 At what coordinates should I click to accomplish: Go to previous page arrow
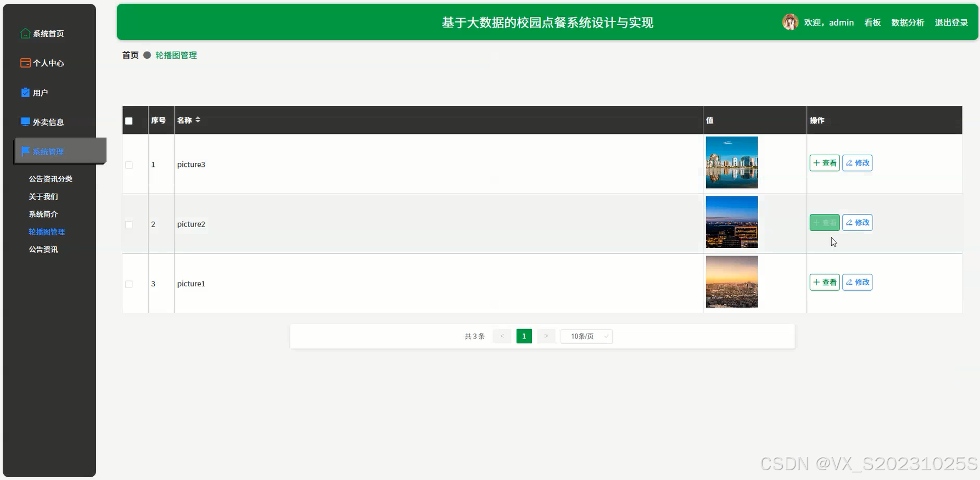pos(502,336)
